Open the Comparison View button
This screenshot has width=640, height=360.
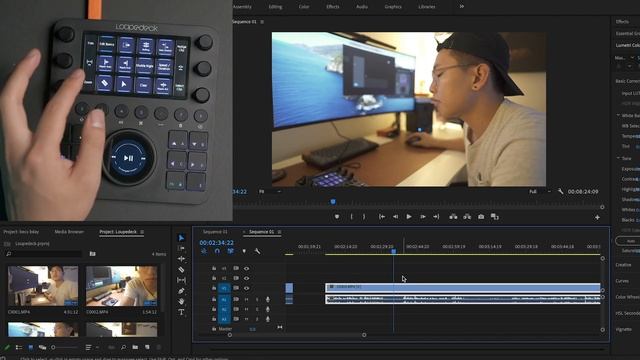495,217
